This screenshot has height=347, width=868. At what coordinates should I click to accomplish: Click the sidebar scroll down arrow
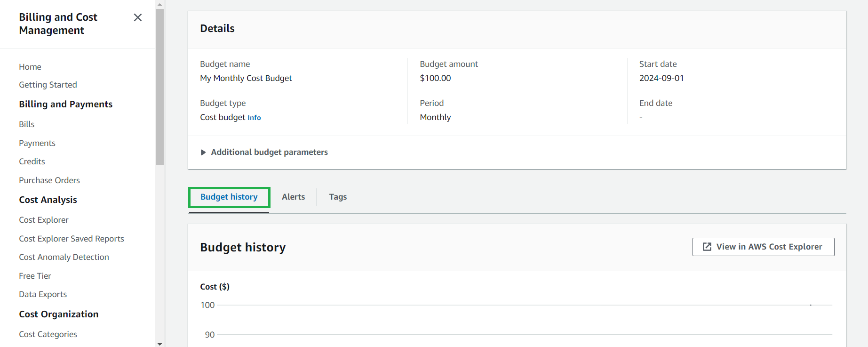(x=160, y=344)
